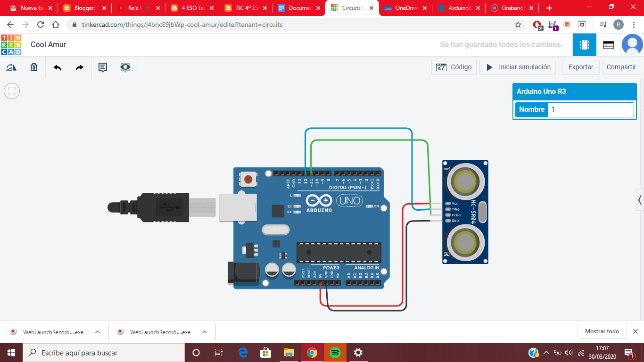Zoom to fit the circuit view
The height and width of the screenshot is (362, 644).
[12, 91]
